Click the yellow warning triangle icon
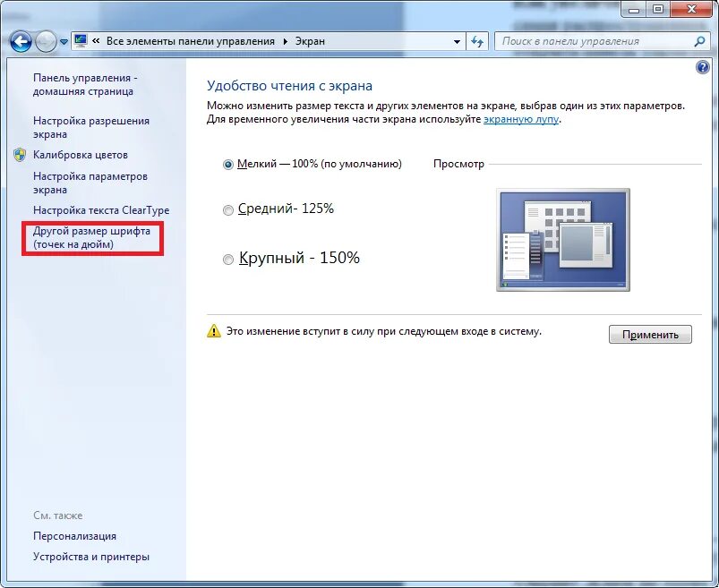719x588 pixels. coord(214,331)
